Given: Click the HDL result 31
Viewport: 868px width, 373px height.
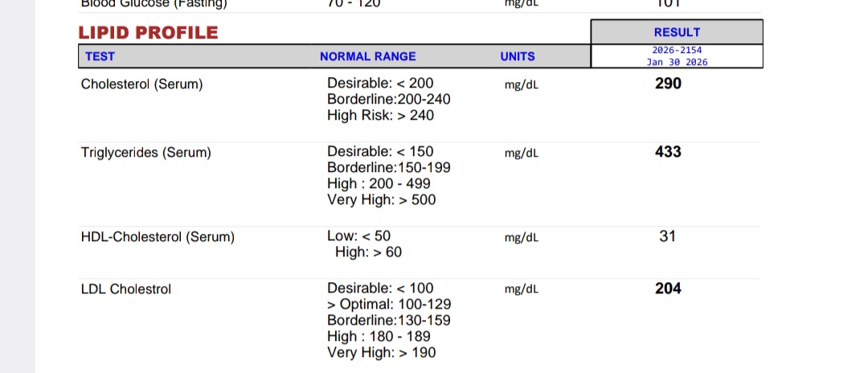Looking at the screenshot, I should [668, 236].
